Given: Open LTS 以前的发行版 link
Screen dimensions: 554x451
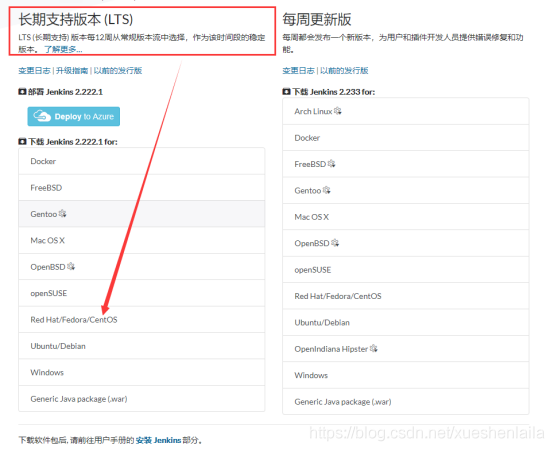Looking at the screenshot, I should (118, 71).
